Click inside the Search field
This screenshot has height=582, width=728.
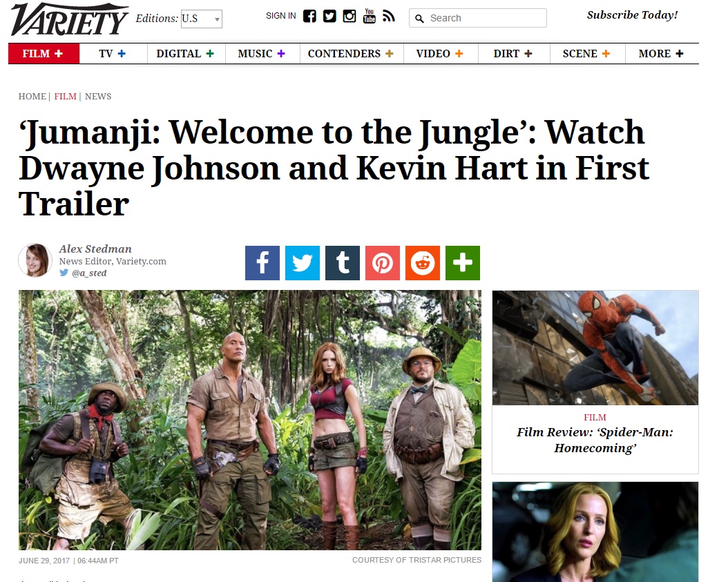tap(478, 18)
